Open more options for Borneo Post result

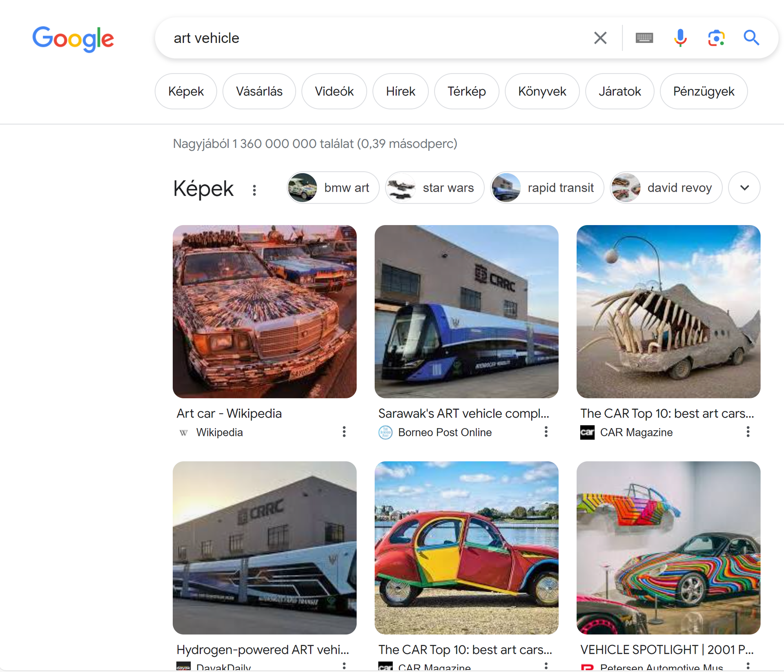coord(546,432)
